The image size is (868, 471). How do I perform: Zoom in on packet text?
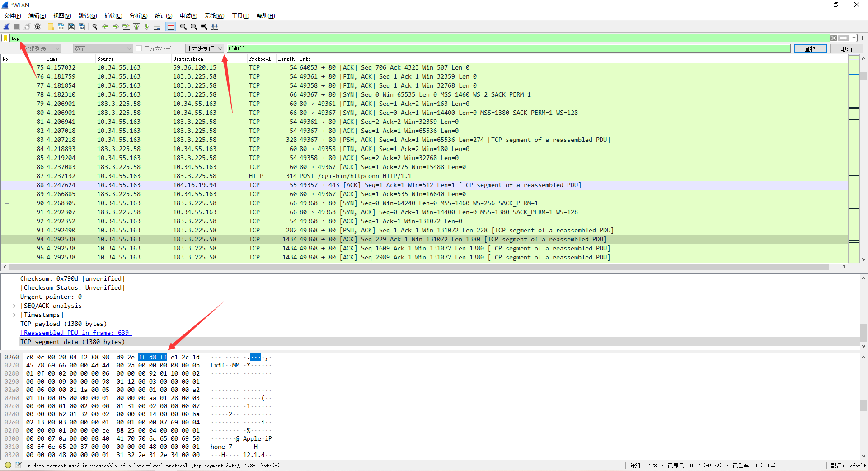pos(183,27)
